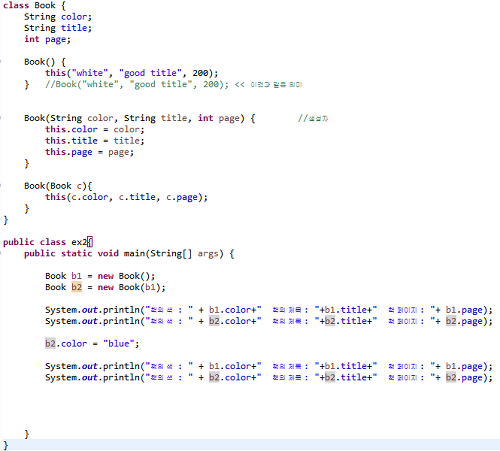This screenshot has height=451, width=500.
Task: Click 'this(c.color, c.title, c.page);' call
Action: [126, 197]
